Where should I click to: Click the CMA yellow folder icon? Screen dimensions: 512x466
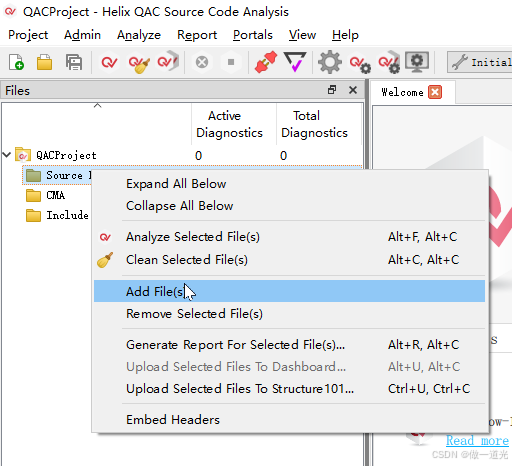click(33, 196)
